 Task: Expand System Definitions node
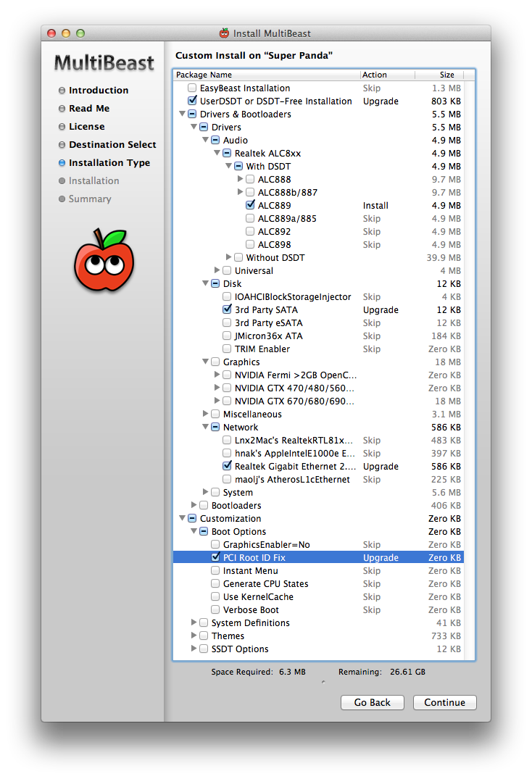(x=194, y=622)
